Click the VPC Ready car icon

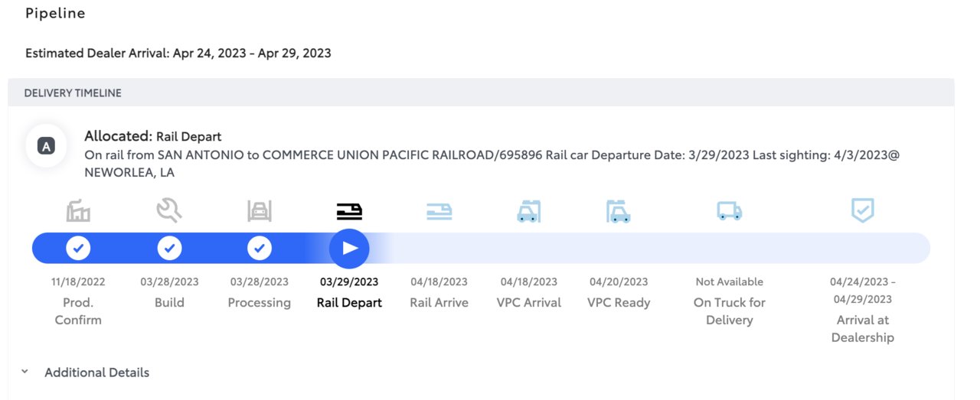click(x=619, y=210)
